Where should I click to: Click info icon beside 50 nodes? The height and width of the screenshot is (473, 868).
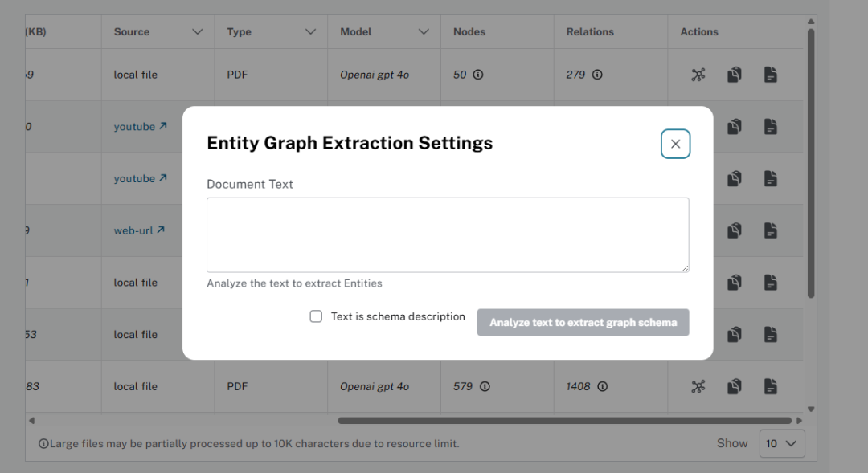click(x=478, y=75)
